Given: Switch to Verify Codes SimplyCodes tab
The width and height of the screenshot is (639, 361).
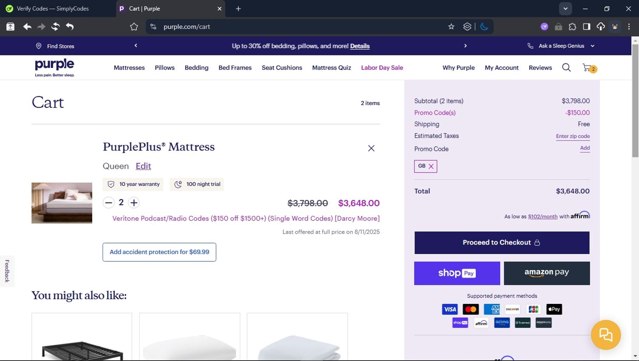Looking at the screenshot, I should pyautogui.click(x=53, y=9).
